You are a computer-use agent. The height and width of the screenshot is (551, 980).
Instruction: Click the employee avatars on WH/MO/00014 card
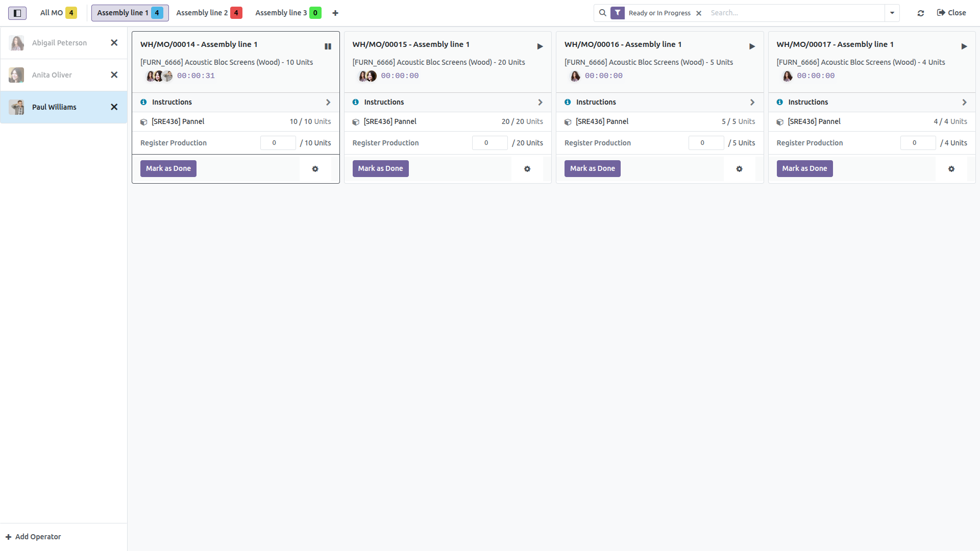(x=159, y=76)
